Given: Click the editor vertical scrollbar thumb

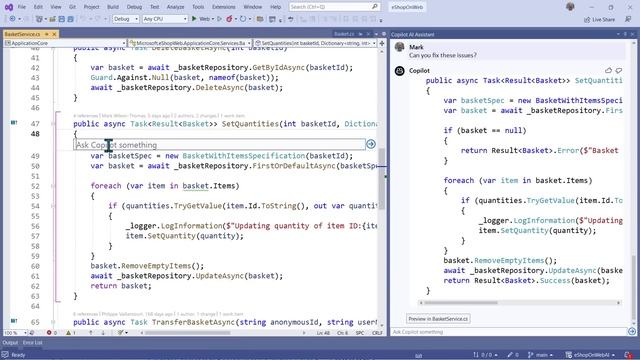Looking at the screenshot, I should 382,180.
